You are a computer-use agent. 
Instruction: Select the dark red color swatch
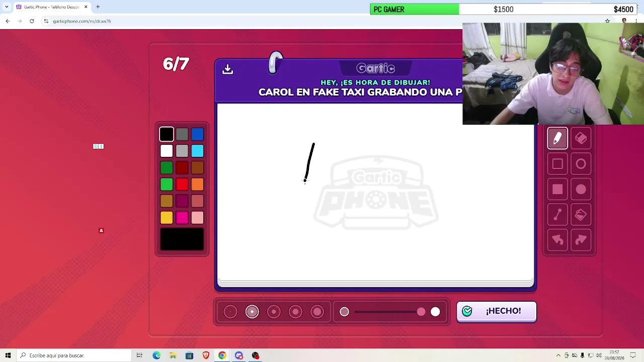(x=182, y=167)
